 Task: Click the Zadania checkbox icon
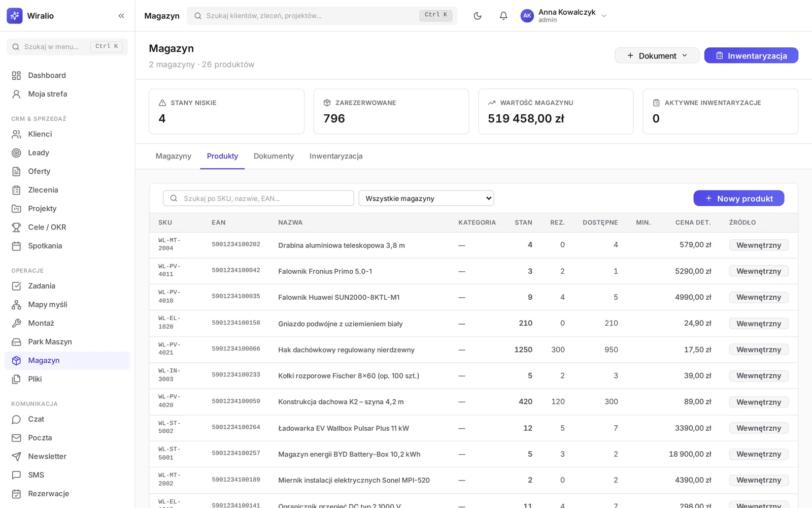tap(16, 286)
